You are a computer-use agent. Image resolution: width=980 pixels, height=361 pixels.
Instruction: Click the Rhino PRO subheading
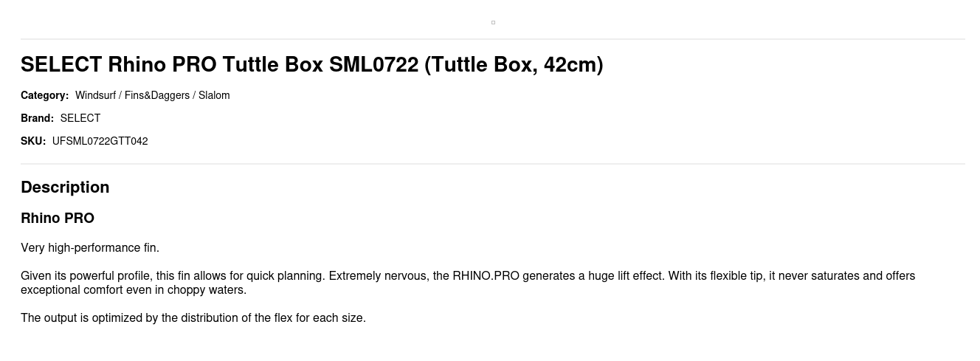click(58, 219)
